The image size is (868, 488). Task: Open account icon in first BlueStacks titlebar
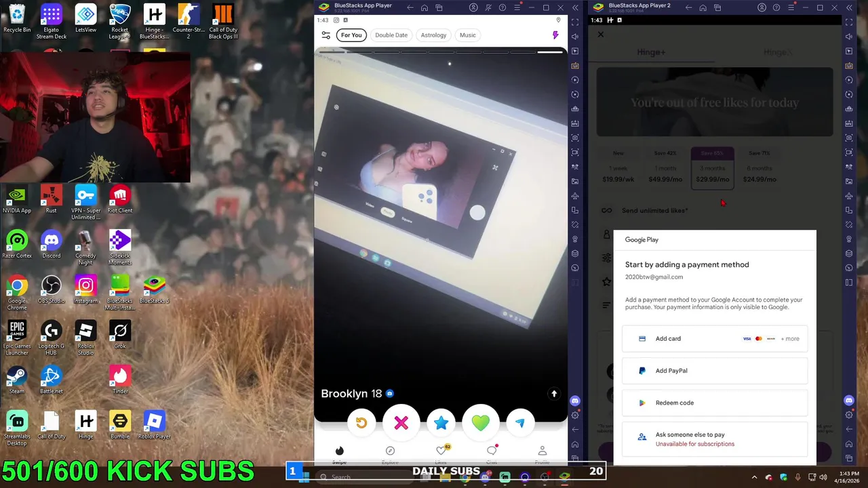[x=474, y=7]
